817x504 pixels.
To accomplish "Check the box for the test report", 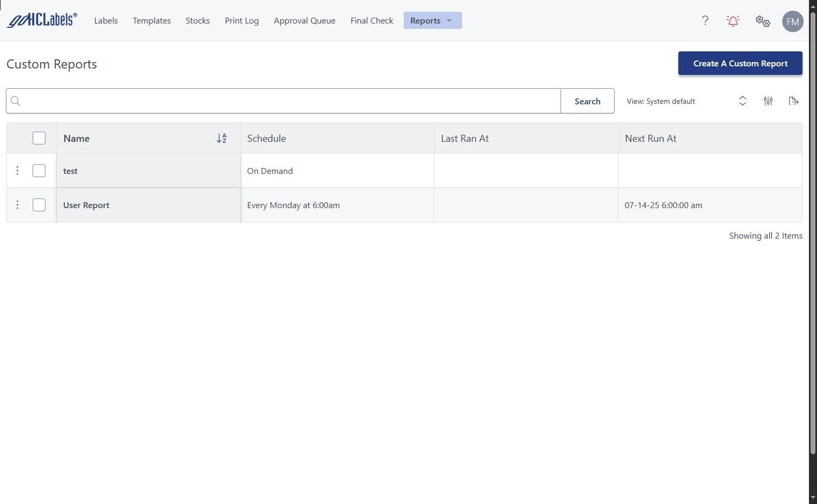I will (x=39, y=171).
